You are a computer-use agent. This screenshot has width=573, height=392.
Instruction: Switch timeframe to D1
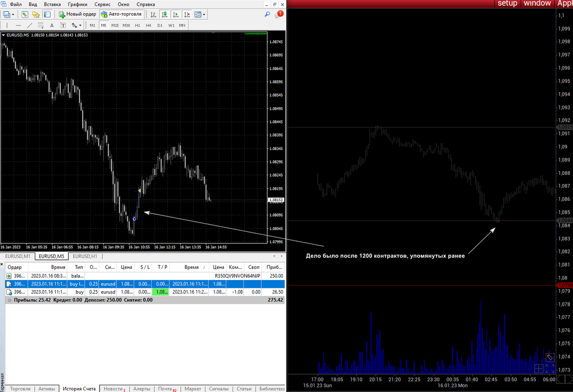tap(160, 25)
